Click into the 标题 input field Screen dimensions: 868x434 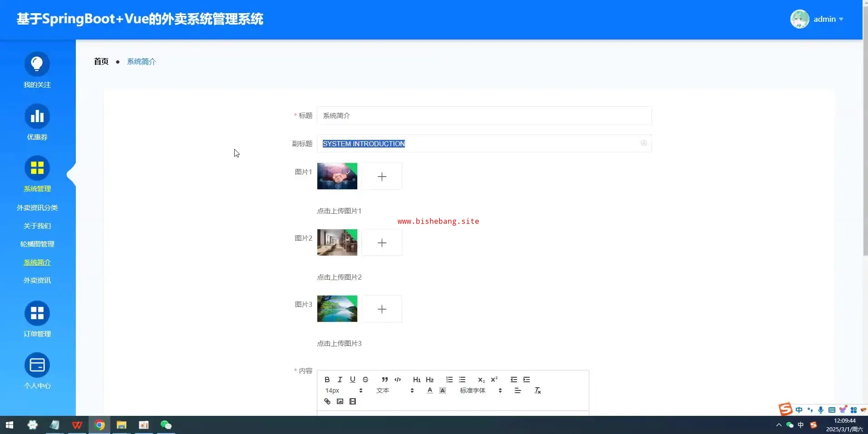484,116
